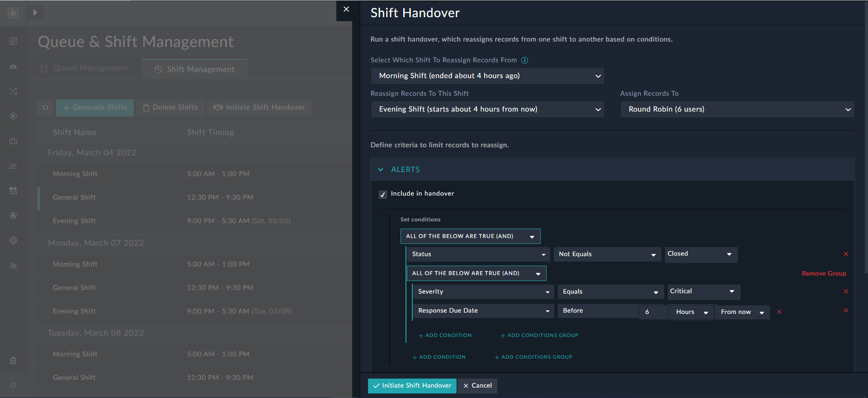
Task: Click the outer ADD CONDITION link
Action: (x=439, y=357)
